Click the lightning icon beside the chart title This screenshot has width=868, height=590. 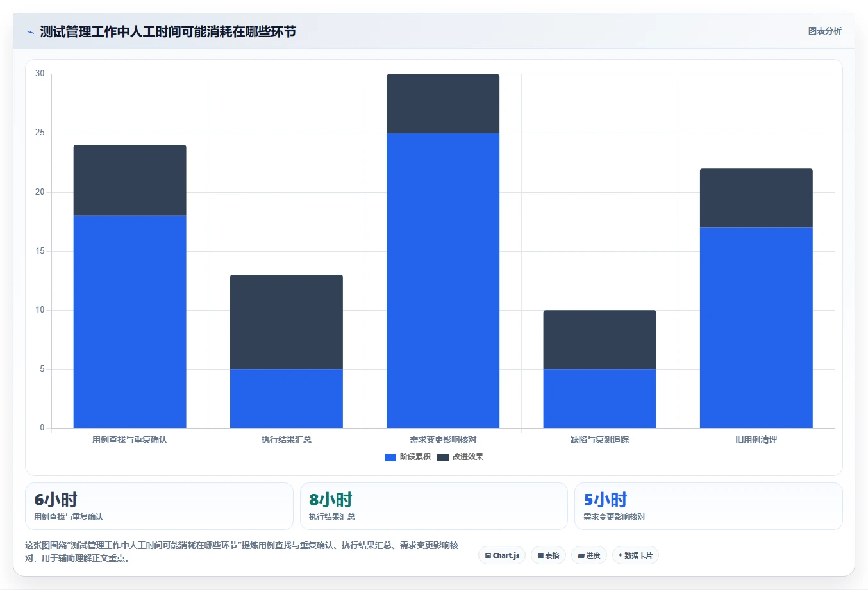(x=30, y=32)
